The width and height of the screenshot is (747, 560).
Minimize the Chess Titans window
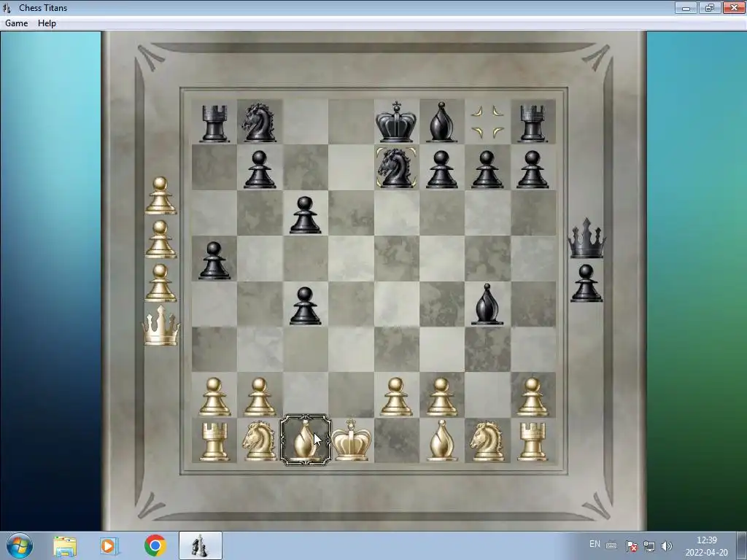click(686, 7)
